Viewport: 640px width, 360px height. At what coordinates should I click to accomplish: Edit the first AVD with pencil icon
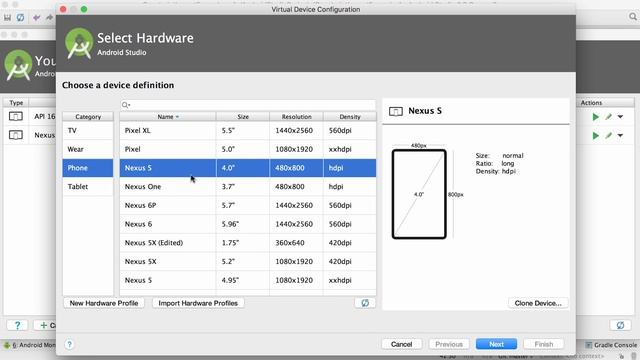[x=609, y=117]
